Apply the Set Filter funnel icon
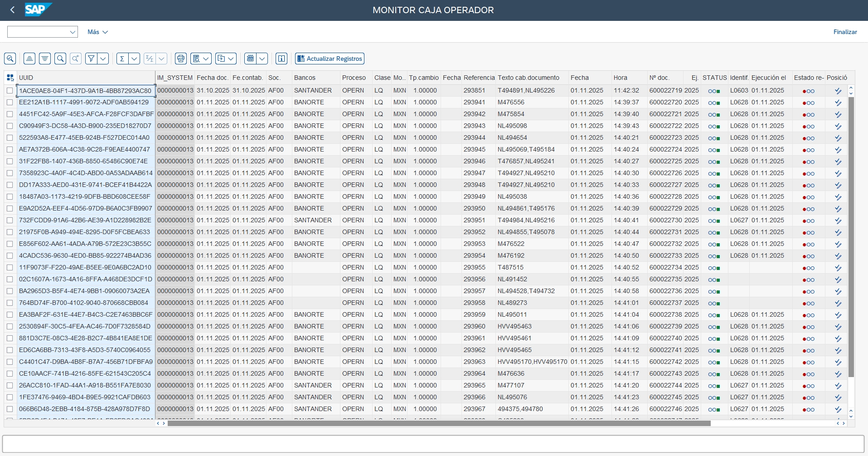The image size is (868, 456). (91, 59)
